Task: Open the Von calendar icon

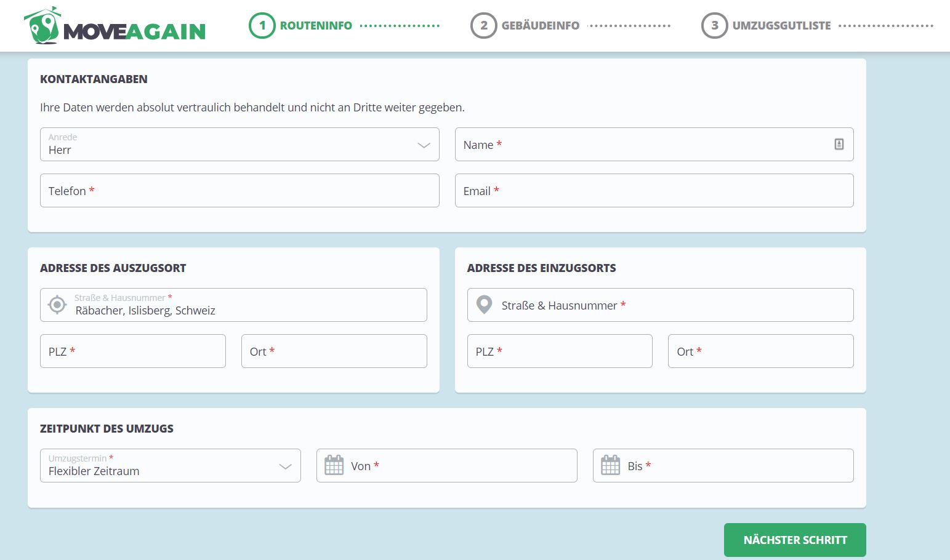Action: coord(334,465)
